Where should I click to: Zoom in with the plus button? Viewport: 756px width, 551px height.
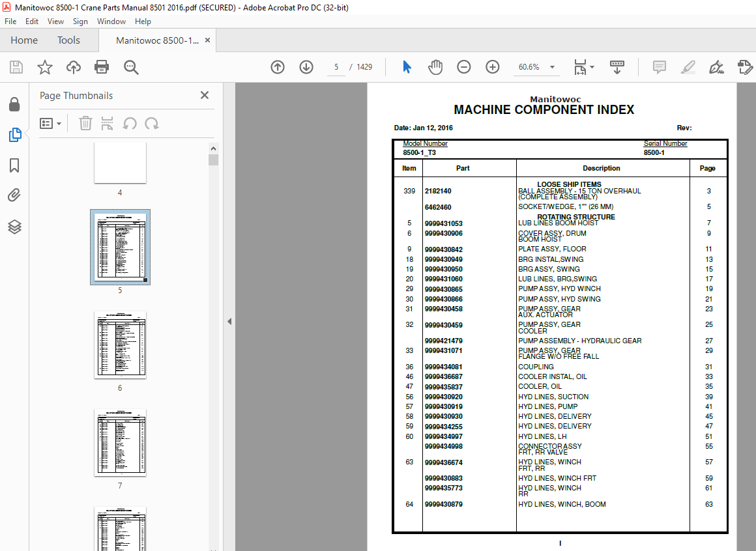point(492,67)
